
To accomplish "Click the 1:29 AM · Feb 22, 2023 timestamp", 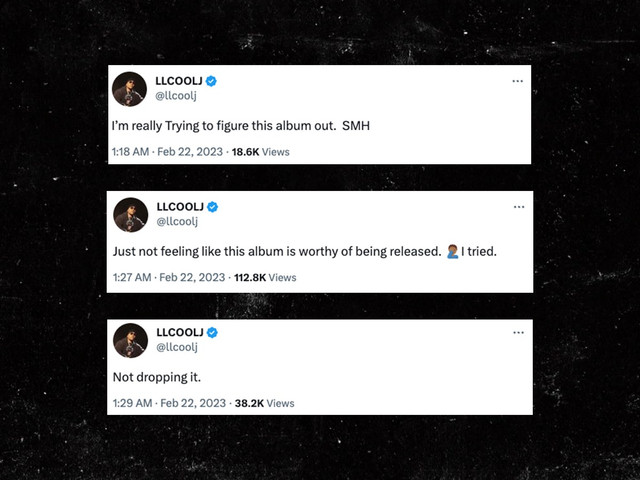I will [x=169, y=403].
